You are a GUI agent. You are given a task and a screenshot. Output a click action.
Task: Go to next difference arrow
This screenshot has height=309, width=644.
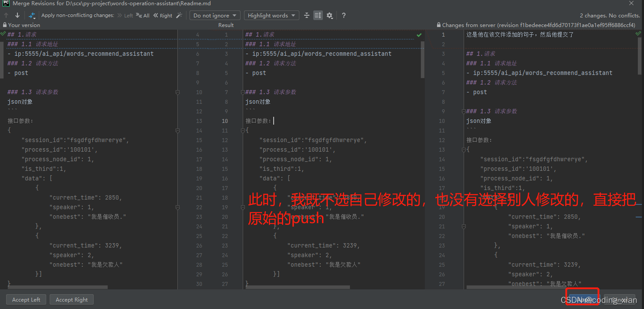pyautogui.click(x=17, y=15)
